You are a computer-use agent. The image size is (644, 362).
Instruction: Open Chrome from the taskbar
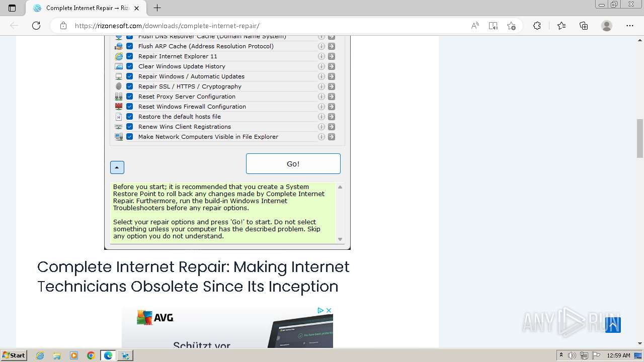(91, 355)
